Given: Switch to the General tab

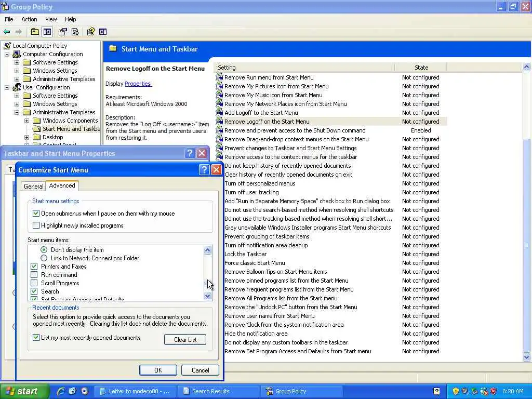Looking at the screenshot, I should click(x=33, y=187).
